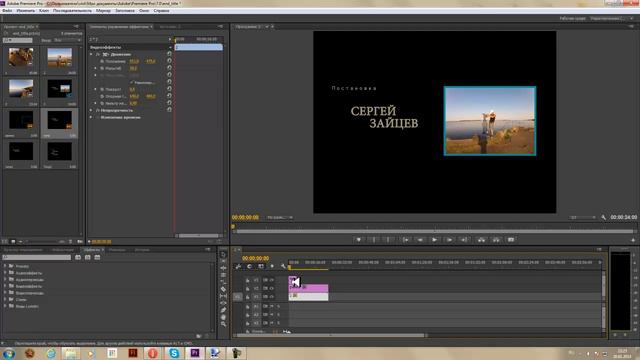This screenshot has width=640, height=360.
Task: Toggle Linked Selection icon in timeline header
Action: coord(261,267)
